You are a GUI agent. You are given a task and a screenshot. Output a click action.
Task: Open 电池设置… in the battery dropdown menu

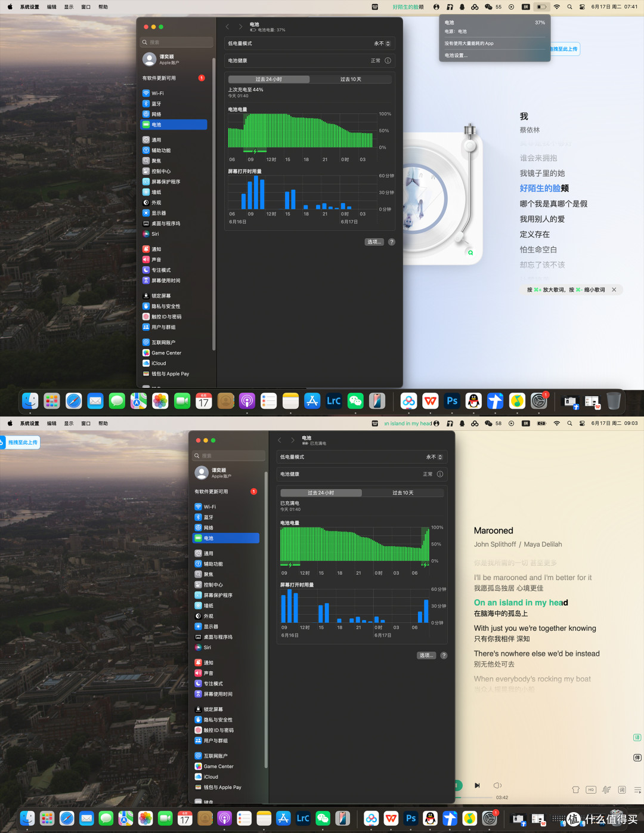[x=456, y=55]
